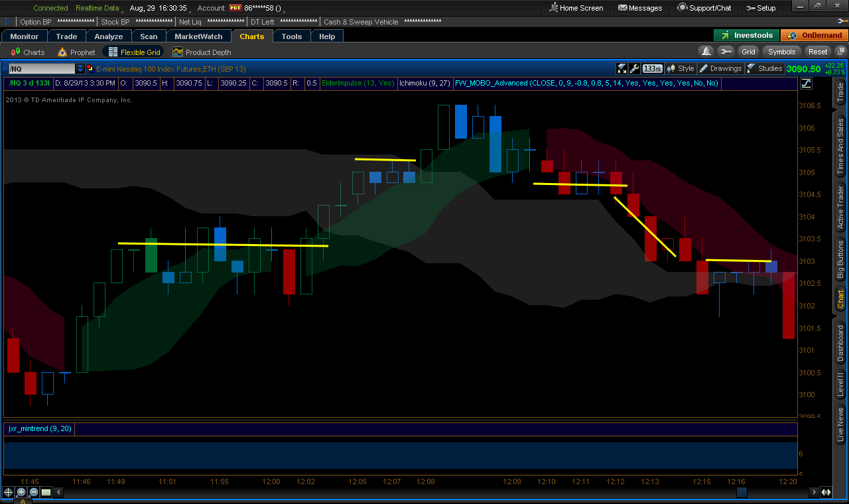Image resolution: width=849 pixels, height=504 pixels.
Task: Switch to the Trade tab
Action: [x=67, y=36]
